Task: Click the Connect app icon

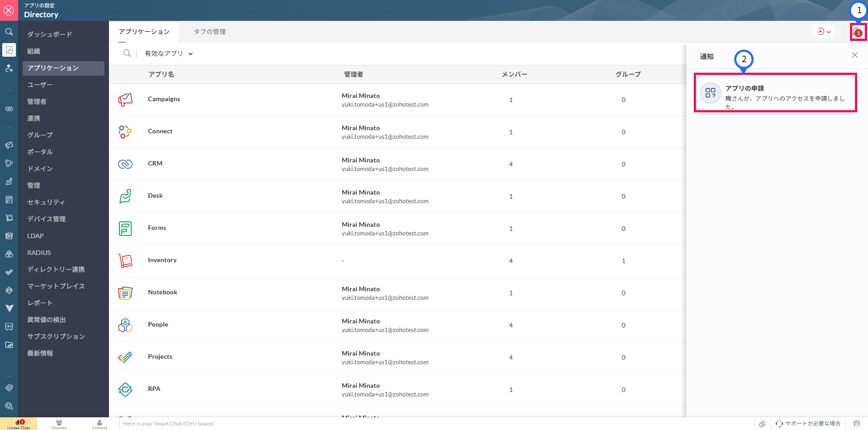Action: (x=125, y=132)
